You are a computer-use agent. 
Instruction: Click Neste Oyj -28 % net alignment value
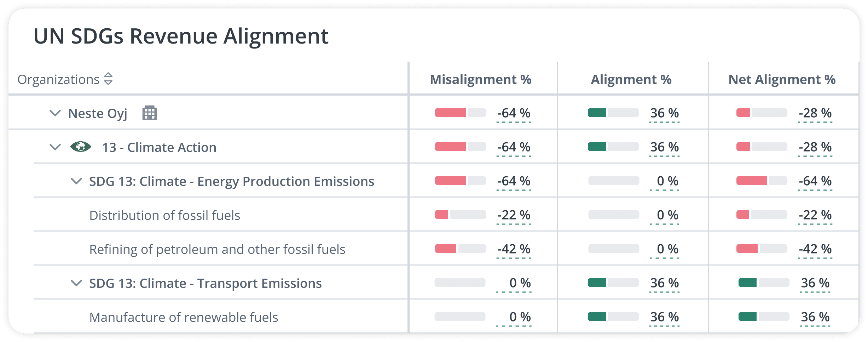[815, 113]
